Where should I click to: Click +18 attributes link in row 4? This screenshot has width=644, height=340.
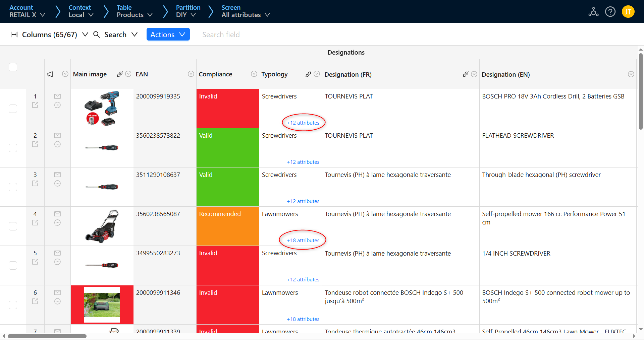pos(303,240)
